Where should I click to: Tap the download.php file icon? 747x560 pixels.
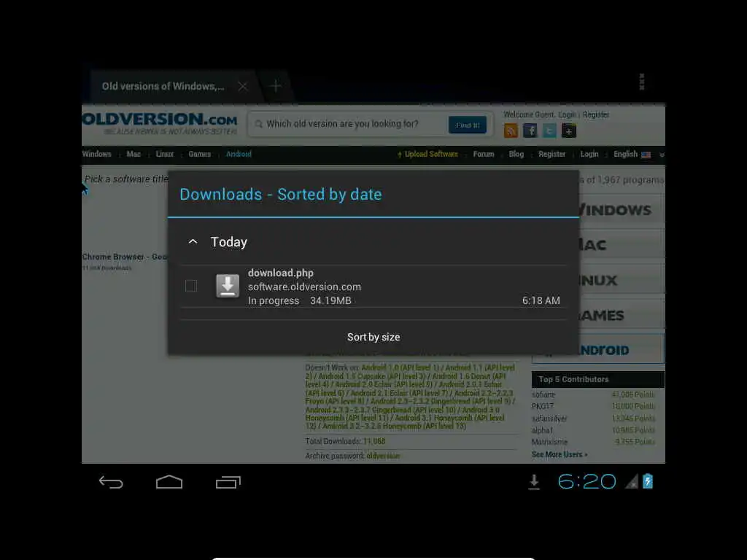pyautogui.click(x=228, y=286)
